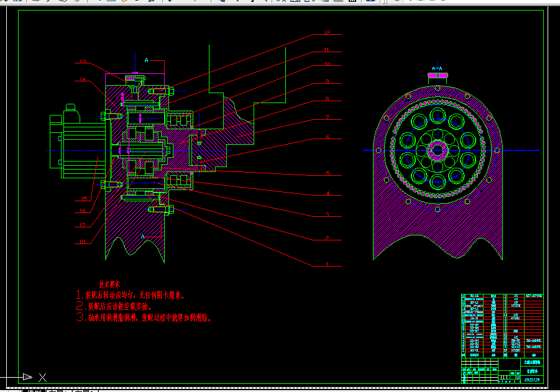Screen dimensions: 560x392
Task: Select part callout number 3
Action: tap(327, 214)
